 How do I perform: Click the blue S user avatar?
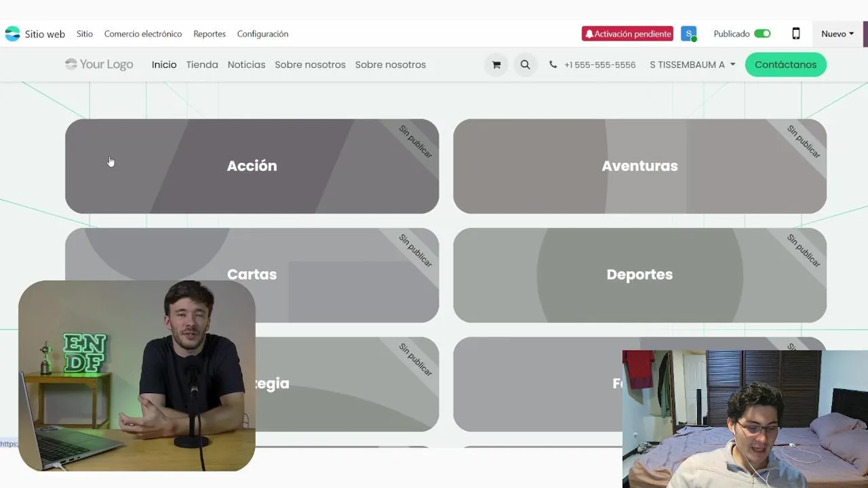click(689, 34)
